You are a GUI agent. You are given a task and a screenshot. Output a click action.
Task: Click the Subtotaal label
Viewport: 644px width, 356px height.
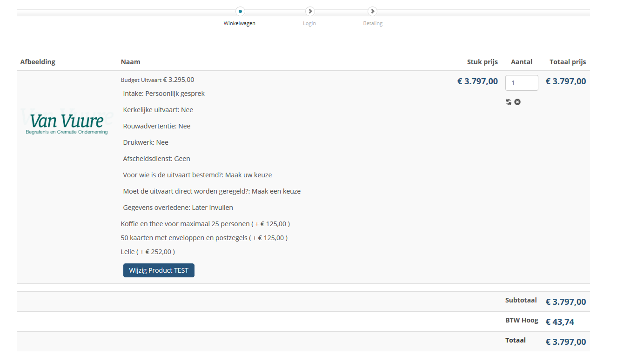click(521, 300)
